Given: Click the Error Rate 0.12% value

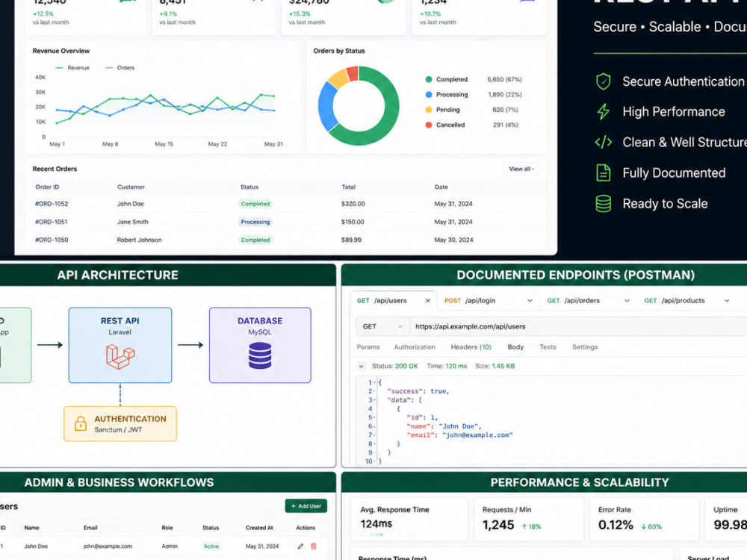Looking at the screenshot, I should [616, 525].
